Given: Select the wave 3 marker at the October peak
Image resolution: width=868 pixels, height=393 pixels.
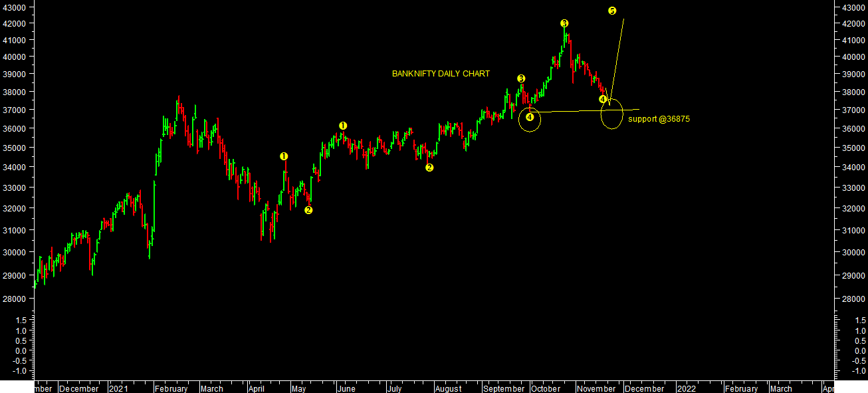Looking at the screenshot, I should pos(564,23).
